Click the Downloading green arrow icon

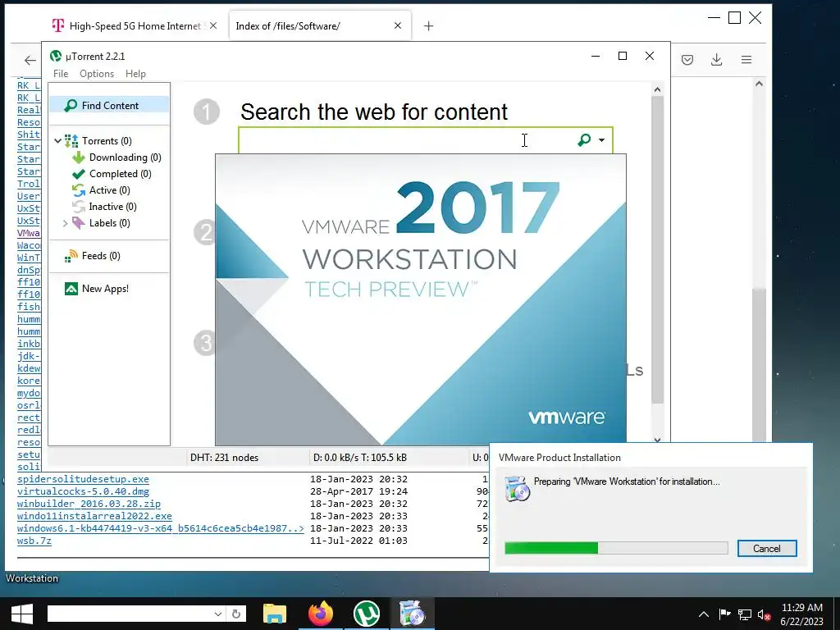79,157
